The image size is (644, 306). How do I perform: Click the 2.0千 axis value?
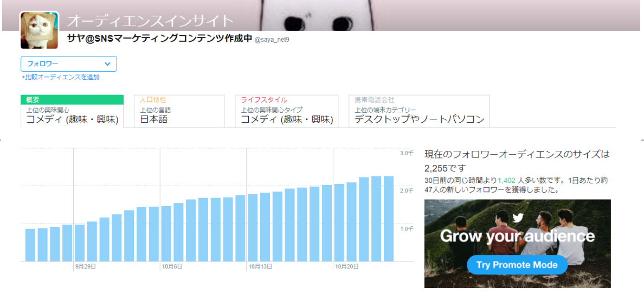[x=407, y=190]
